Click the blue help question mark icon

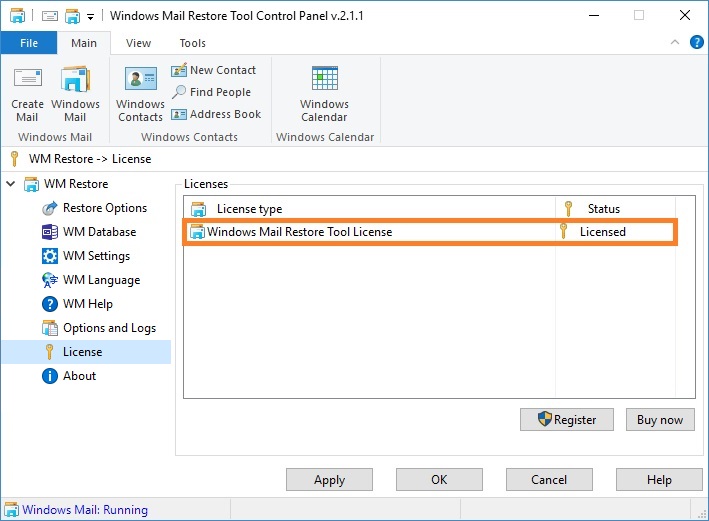coord(696,43)
